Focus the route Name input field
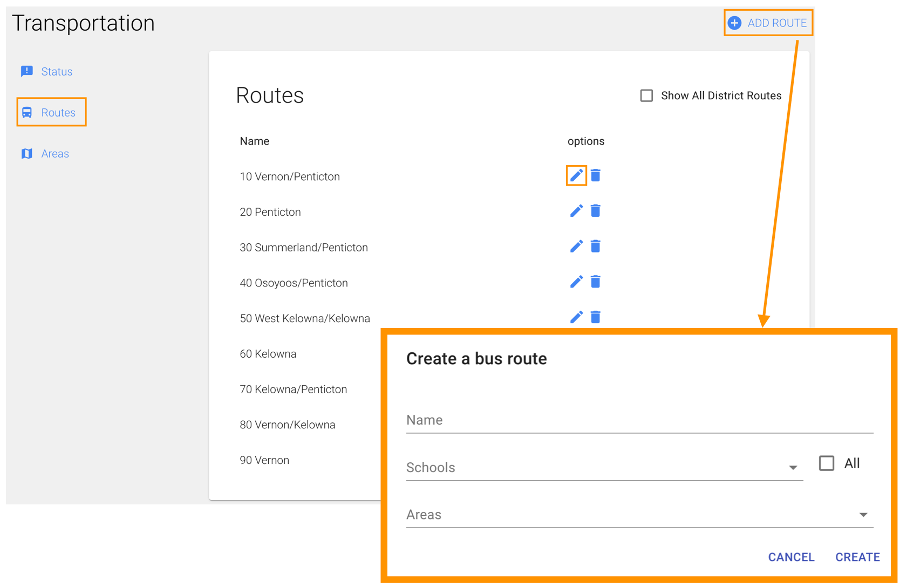This screenshot has width=900, height=588. [639, 420]
